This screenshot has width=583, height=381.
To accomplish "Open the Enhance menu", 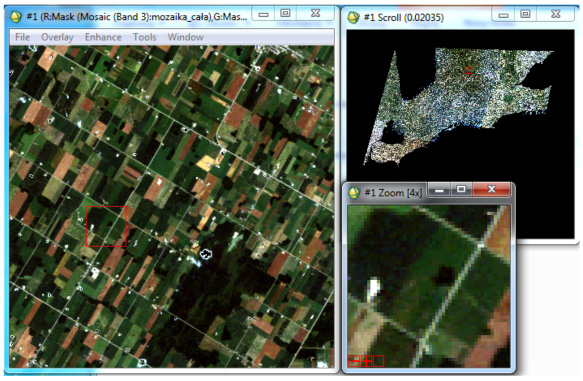I will [x=103, y=37].
